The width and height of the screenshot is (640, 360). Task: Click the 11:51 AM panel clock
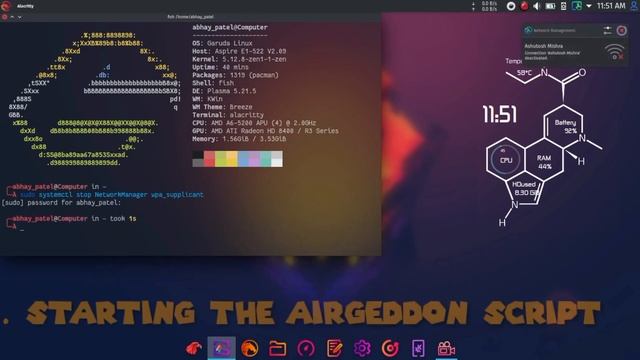611,6
